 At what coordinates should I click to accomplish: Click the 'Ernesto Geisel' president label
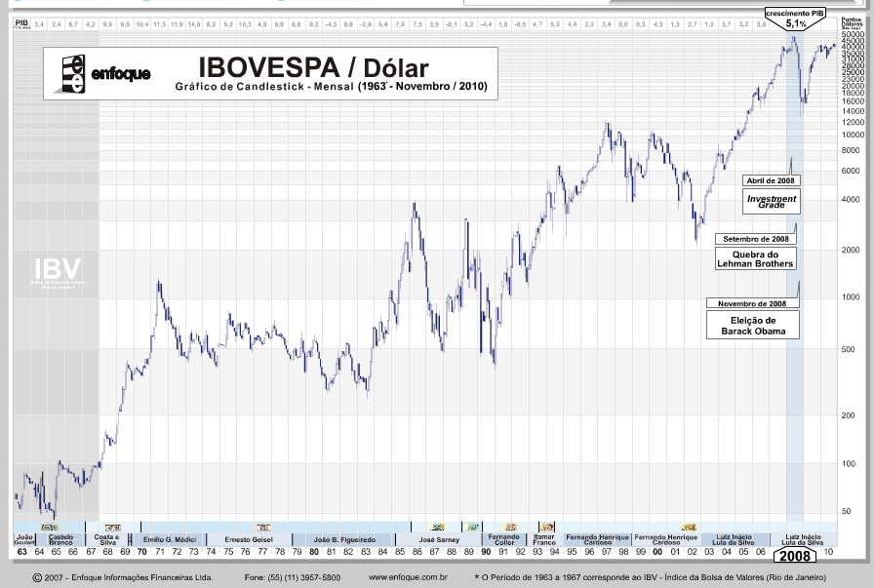(249, 539)
